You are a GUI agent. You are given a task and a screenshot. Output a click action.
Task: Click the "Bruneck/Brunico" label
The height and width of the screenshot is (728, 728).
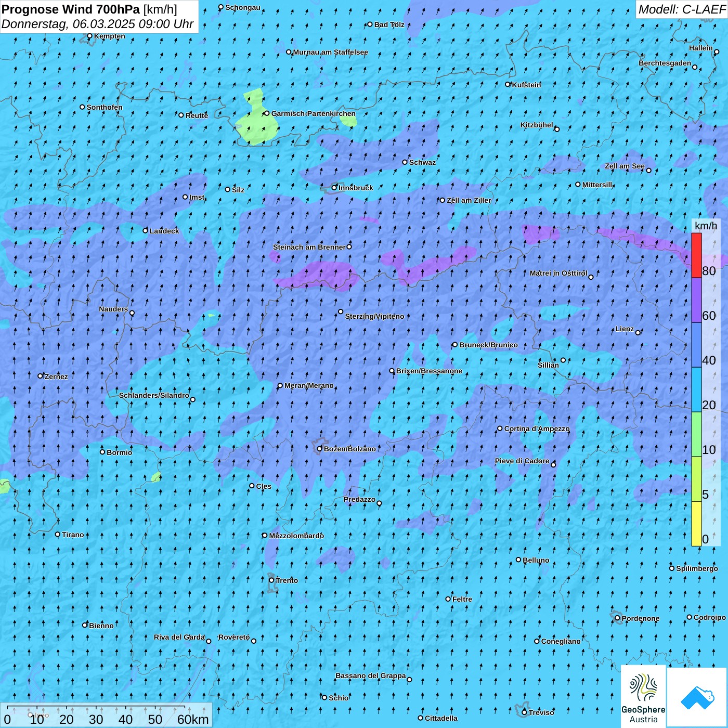click(x=488, y=345)
